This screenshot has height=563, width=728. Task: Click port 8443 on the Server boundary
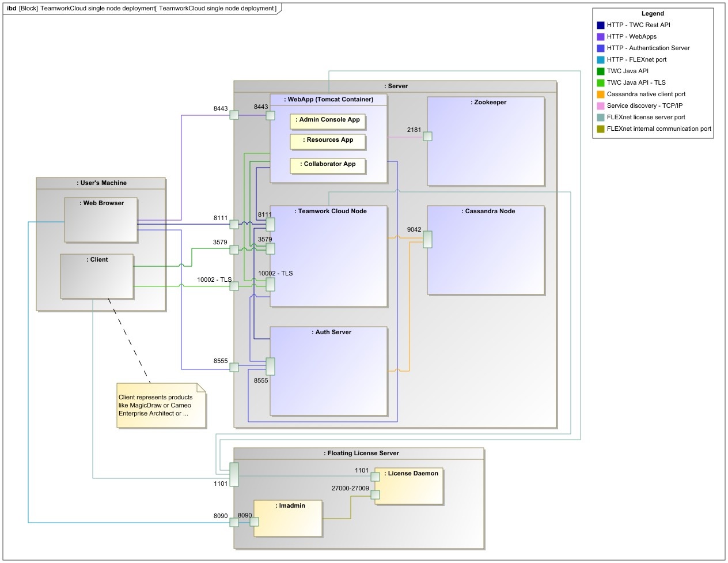click(x=234, y=115)
